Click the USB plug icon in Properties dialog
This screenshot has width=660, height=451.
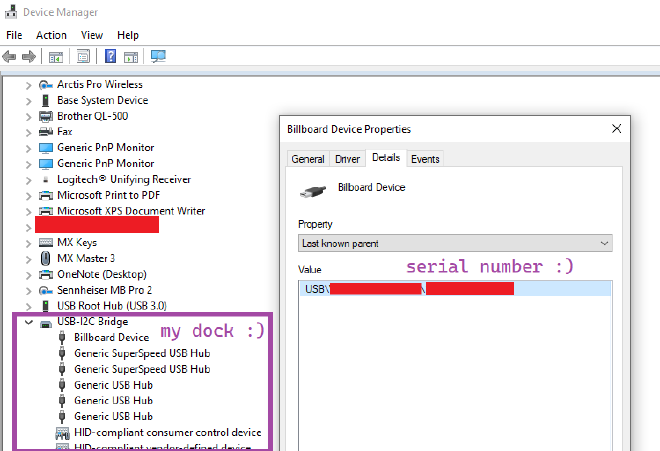click(313, 192)
